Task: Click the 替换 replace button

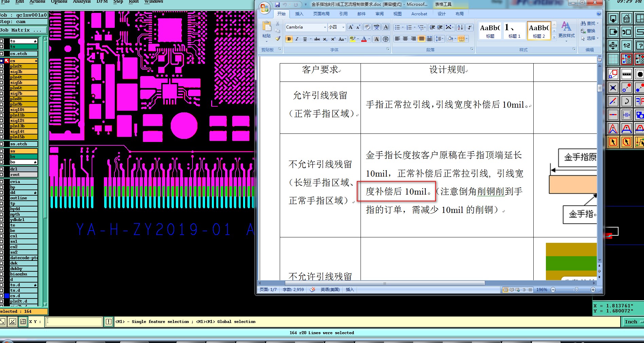Action: point(588,31)
